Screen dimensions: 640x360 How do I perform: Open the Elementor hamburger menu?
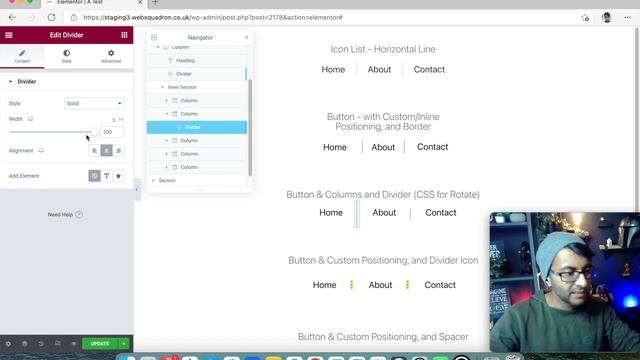9,35
